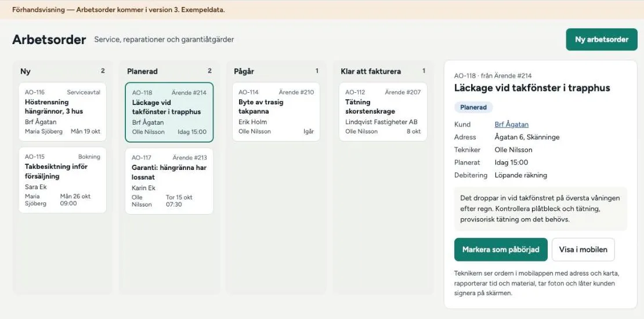Click the Planerad status badge in the detail panel
Image resolution: width=644 pixels, height=319 pixels.
(473, 107)
